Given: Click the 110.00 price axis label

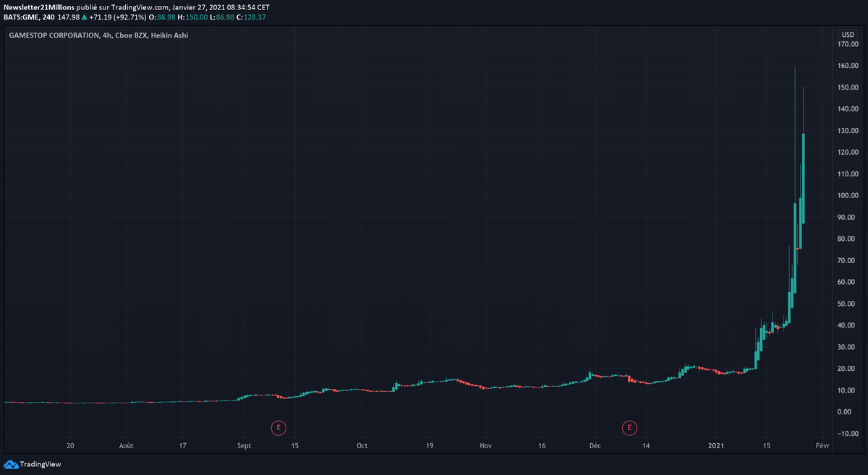Looking at the screenshot, I should [x=847, y=174].
